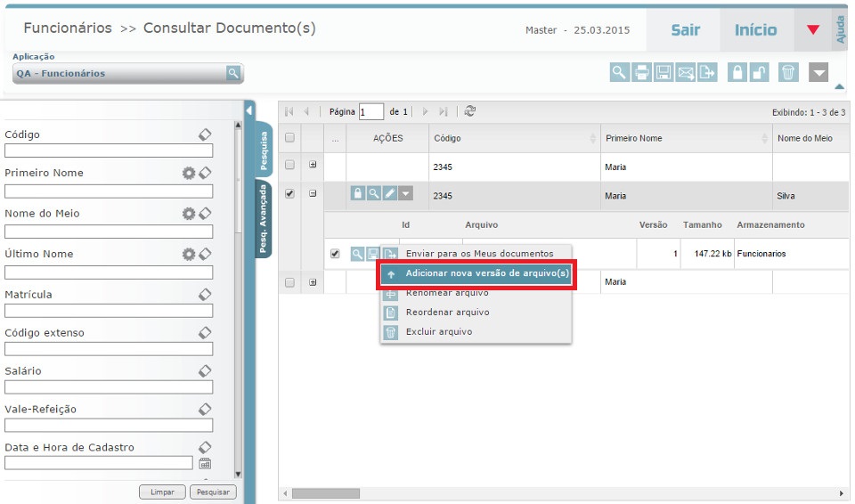This screenshot has height=504, width=855.
Task: Click the open padlock unlock icon
Action: click(x=759, y=73)
